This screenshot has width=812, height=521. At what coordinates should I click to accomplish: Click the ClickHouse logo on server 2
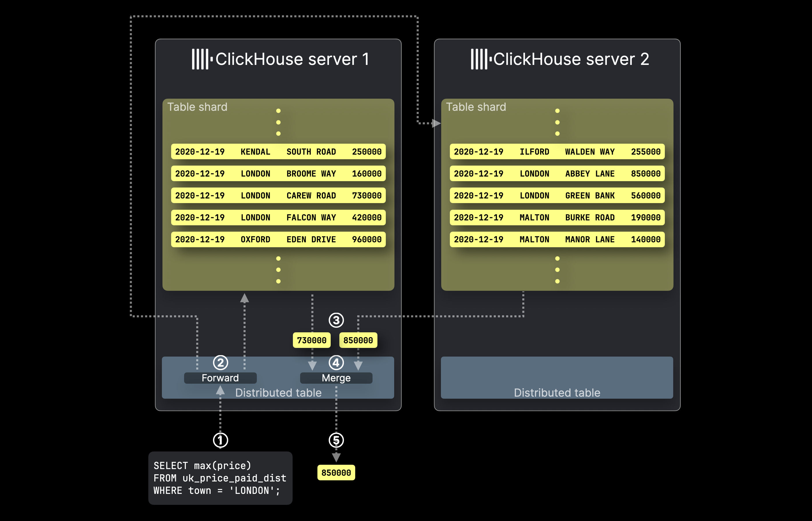[x=481, y=59]
